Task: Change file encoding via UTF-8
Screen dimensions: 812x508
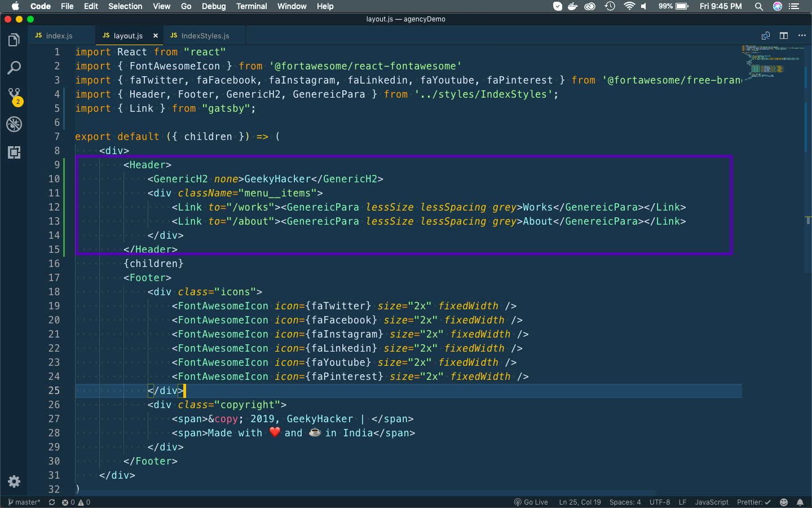Action: coord(660,502)
